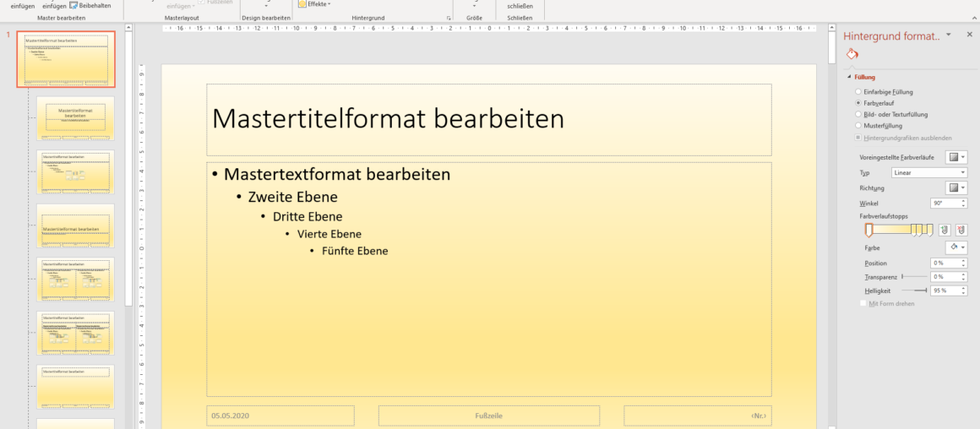Click the Vierte Ebene bullet
Viewport: 980px width, 429px height.
pyautogui.click(x=329, y=234)
